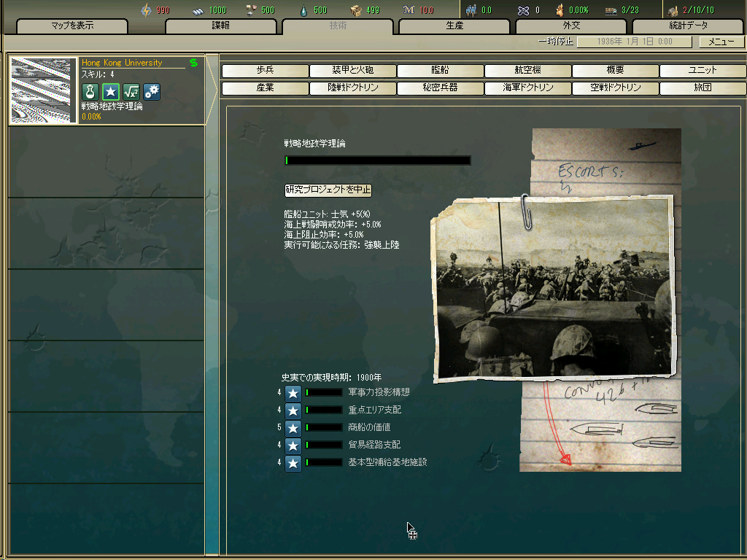Select the 装甲と火砲 tech category
The height and width of the screenshot is (560, 747).
click(353, 71)
